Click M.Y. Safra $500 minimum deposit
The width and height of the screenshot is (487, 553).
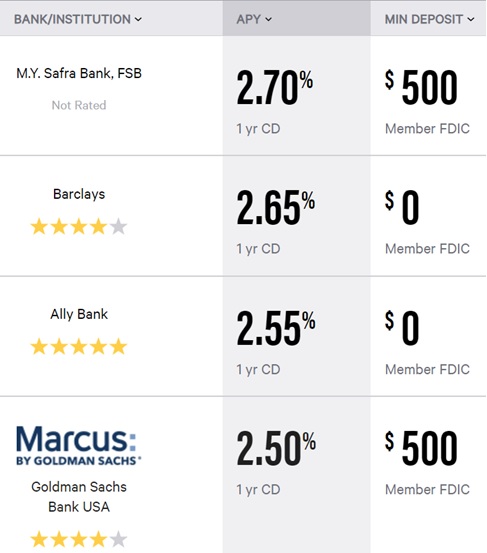[421, 87]
